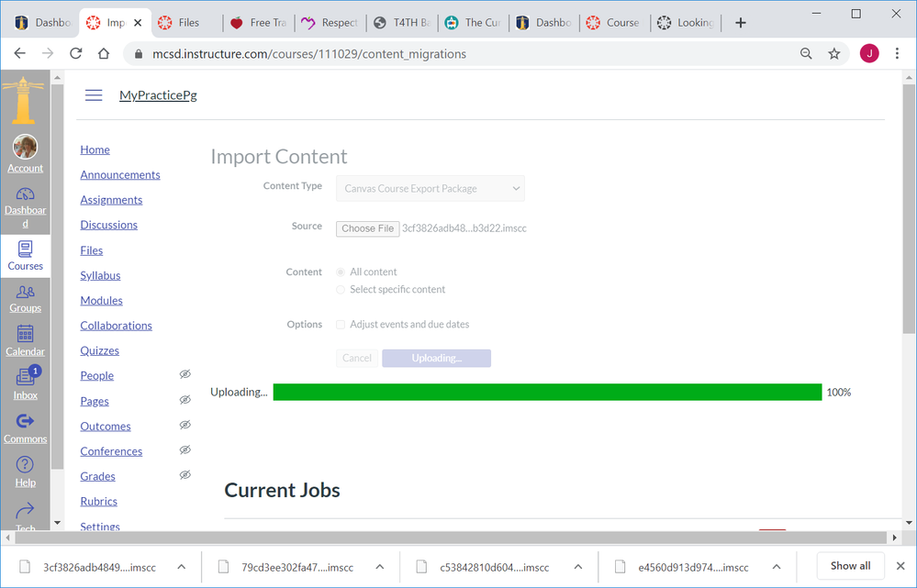Expand options for 3cf3826adb4849 download
The width and height of the screenshot is (917, 588).
coord(182,567)
